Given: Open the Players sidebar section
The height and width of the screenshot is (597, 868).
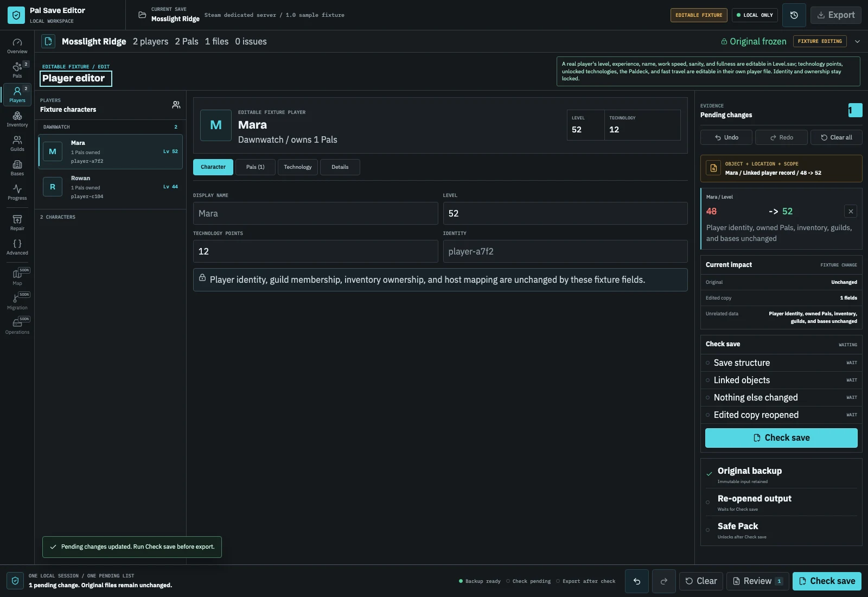Looking at the screenshot, I should [x=17, y=94].
